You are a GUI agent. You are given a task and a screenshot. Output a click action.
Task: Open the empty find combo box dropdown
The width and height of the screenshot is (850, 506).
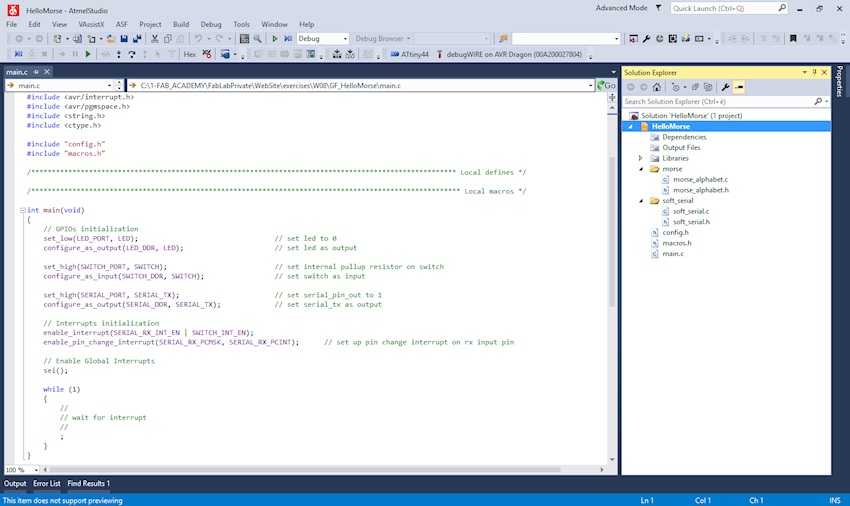point(616,39)
